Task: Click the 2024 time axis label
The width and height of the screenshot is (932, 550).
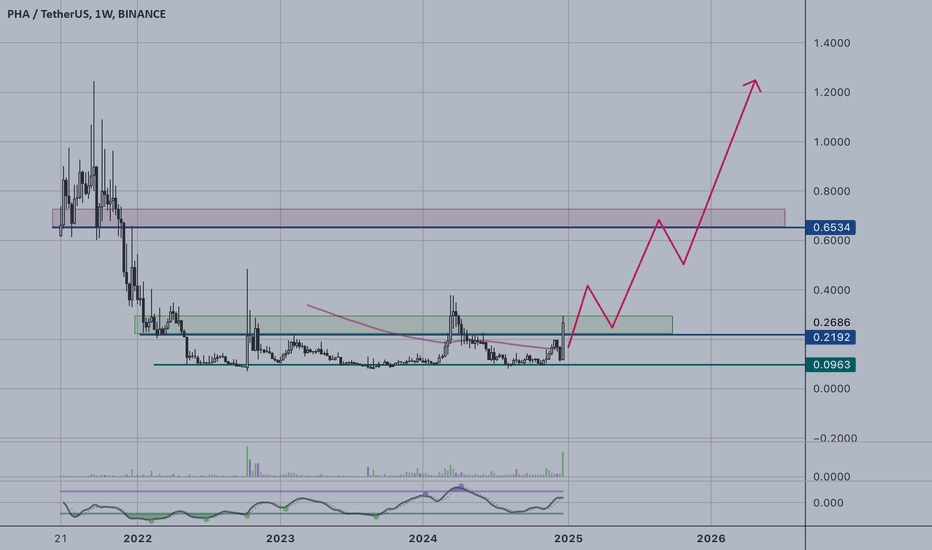Action: pos(423,539)
